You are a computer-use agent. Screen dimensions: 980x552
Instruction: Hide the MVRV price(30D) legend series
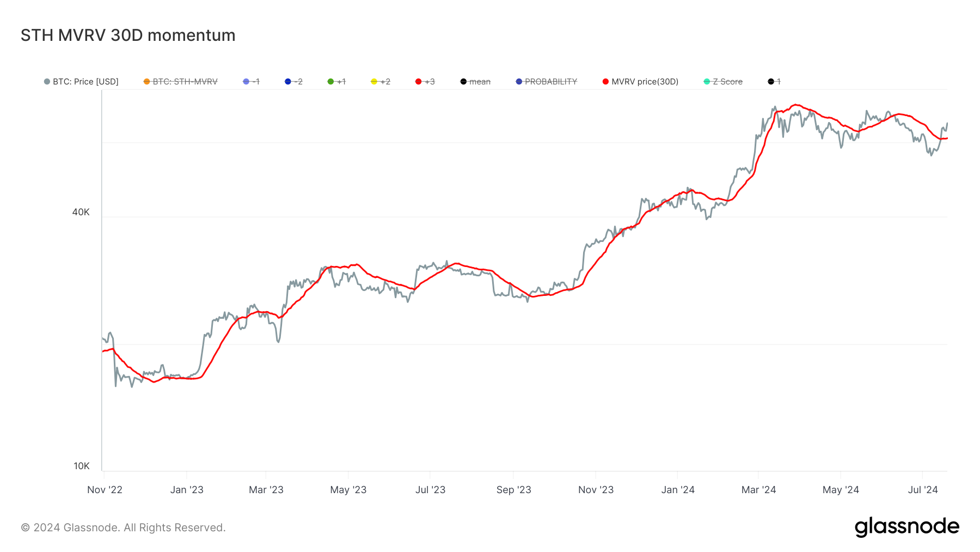click(x=640, y=82)
